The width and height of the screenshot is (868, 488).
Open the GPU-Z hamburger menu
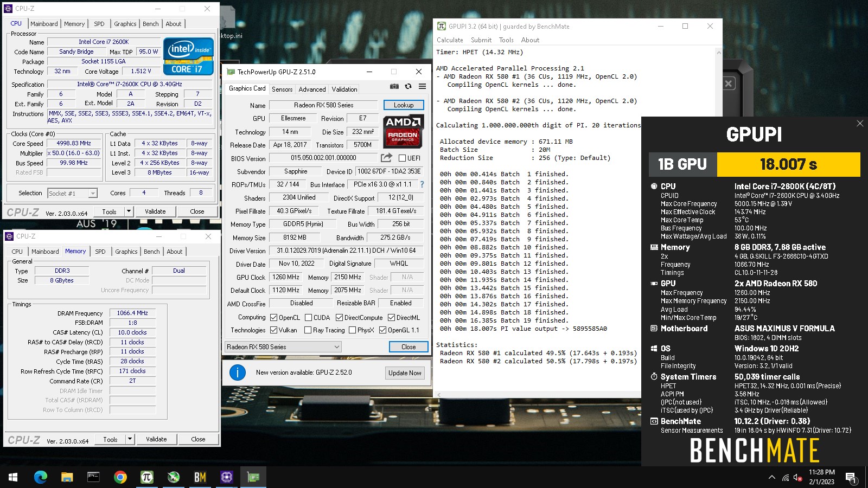coord(422,86)
